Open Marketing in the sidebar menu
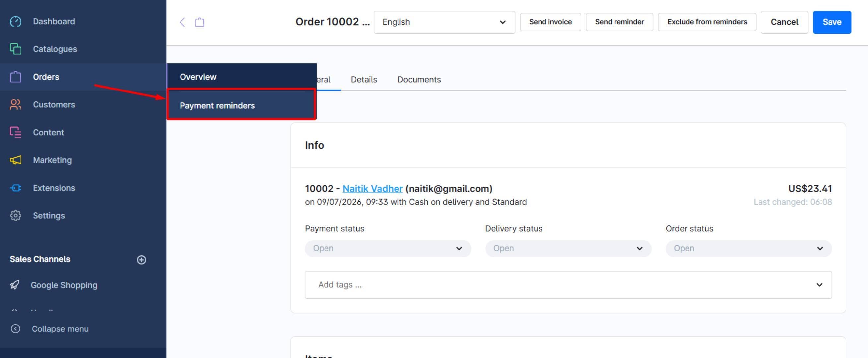868x358 pixels. tap(83, 160)
